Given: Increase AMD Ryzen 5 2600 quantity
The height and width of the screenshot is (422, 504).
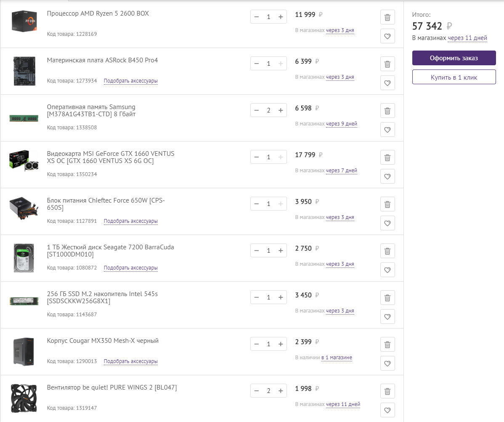Looking at the screenshot, I should click(281, 17).
